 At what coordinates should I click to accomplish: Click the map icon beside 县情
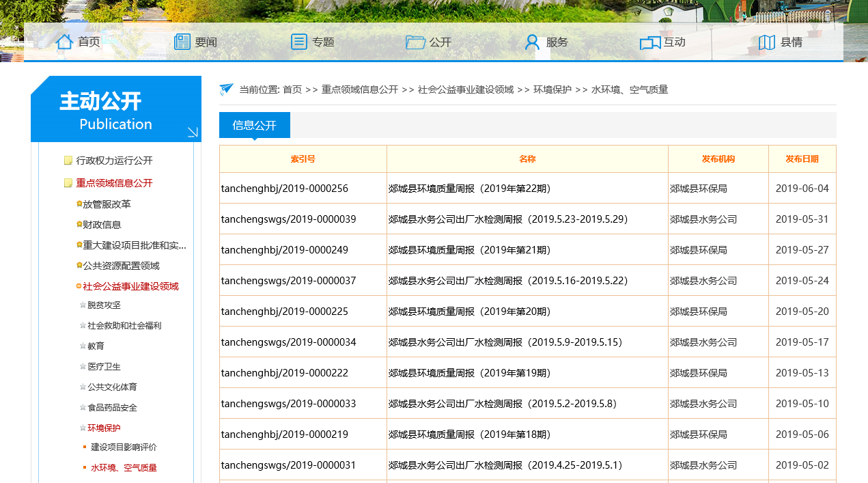click(x=767, y=42)
